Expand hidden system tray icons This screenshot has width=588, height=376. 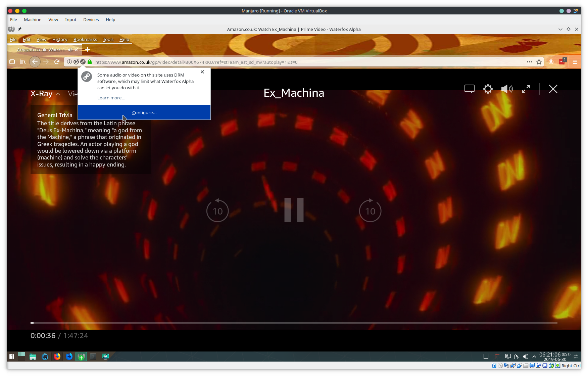tap(534, 357)
